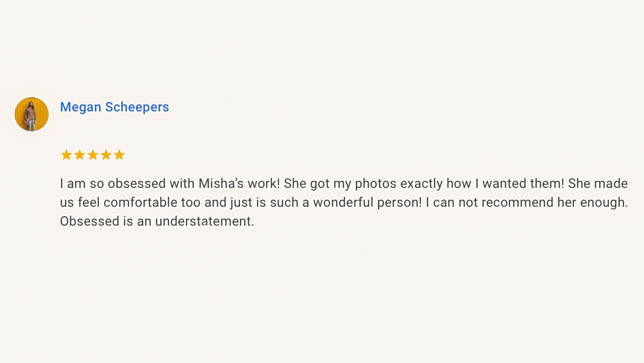Open the Megan Scheepers name link

[x=114, y=107]
